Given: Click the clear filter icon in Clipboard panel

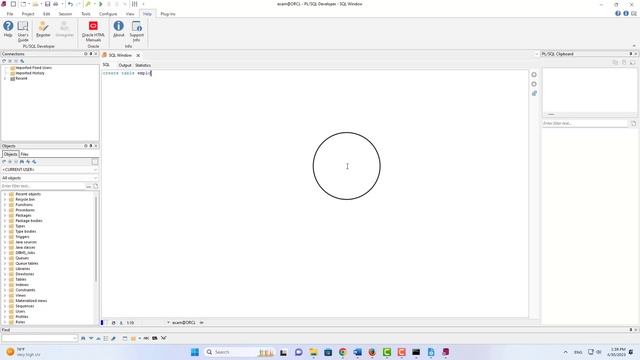Looking at the screenshot, I should click(x=633, y=123).
